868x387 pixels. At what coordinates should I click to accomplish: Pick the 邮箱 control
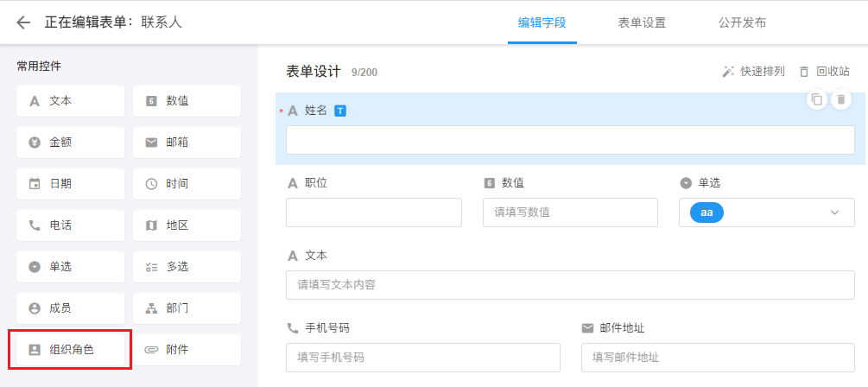pos(187,143)
